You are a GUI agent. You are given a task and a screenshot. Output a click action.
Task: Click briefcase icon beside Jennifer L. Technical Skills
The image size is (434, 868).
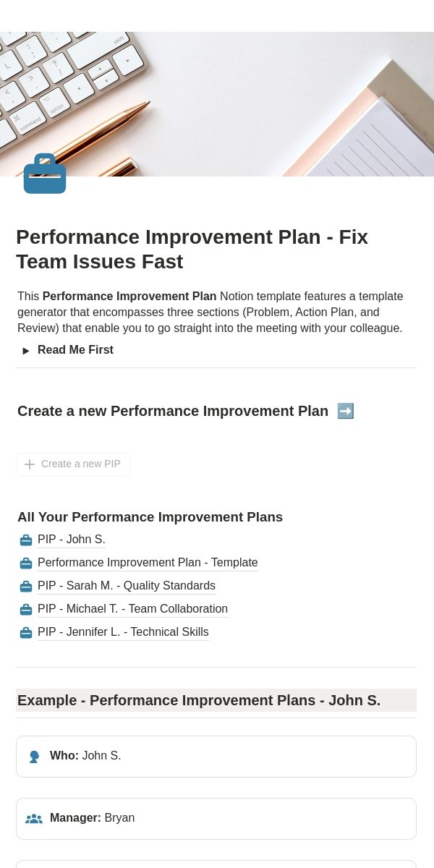point(26,633)
